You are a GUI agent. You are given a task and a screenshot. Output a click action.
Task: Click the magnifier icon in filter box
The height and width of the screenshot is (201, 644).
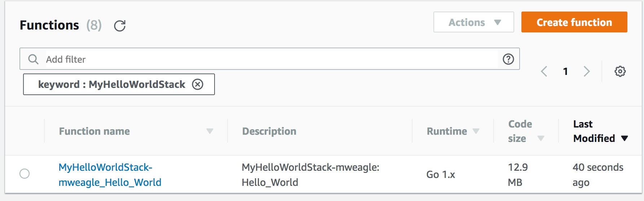tap(33, 59)
